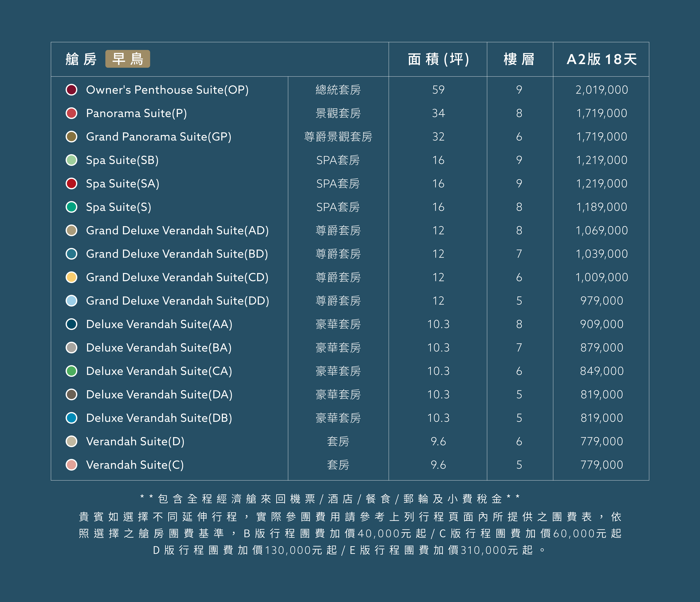Click the 979,000 price for Suite(DD)
Viewport: 700px width, 602px height.
pyautogui.click(x=601, y=301)
